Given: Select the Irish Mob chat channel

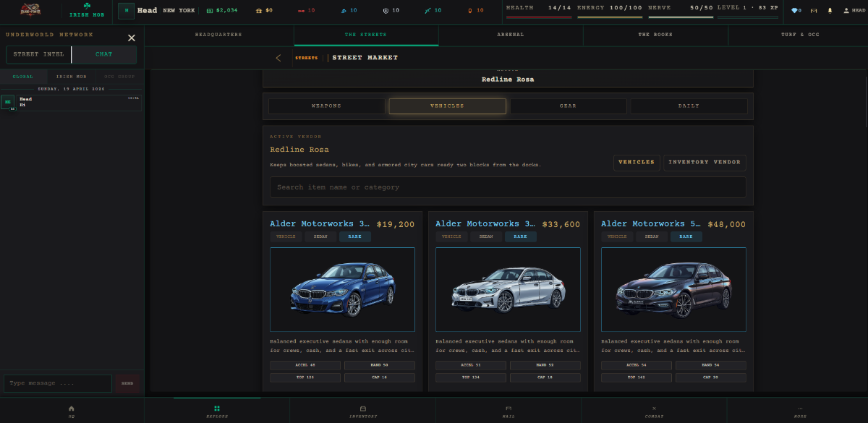Looking at the screenshot, I should 72,77.
